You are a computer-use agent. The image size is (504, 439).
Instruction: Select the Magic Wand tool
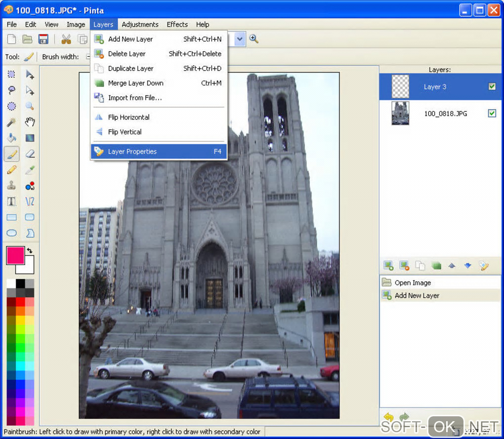[x=11, y=122]
